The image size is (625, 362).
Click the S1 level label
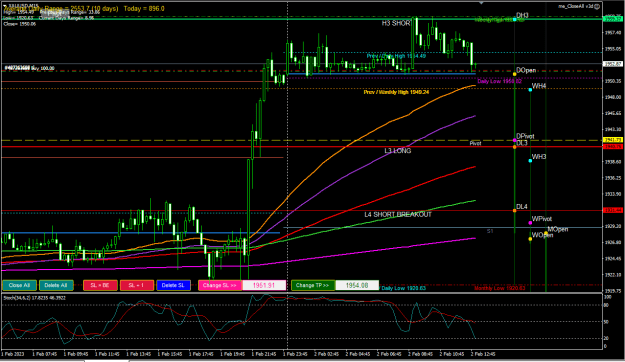[490, 231]
